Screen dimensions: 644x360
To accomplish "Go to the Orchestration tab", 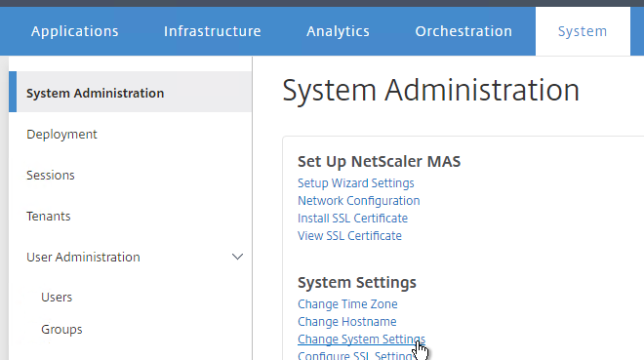I will pyautogui.click(x=463, y=31).
